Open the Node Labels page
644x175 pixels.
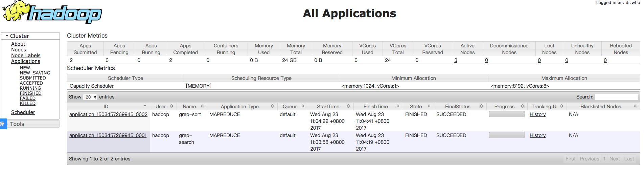[x=26, y=56]
